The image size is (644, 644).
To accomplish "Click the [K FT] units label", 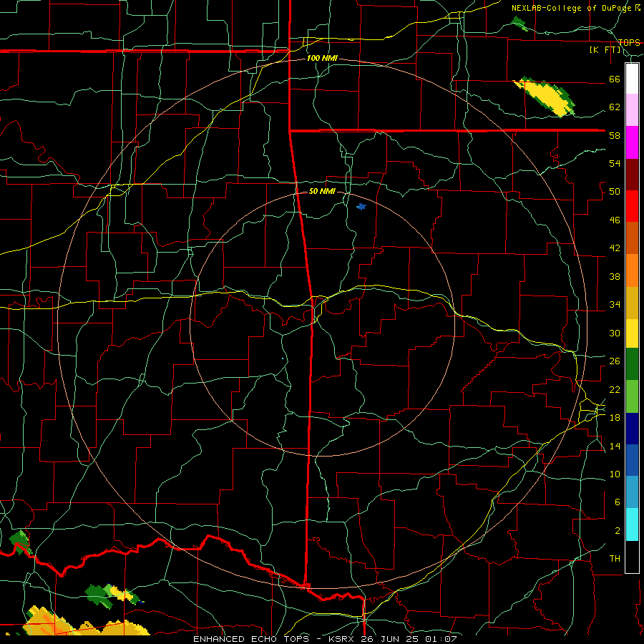I will click(605, 49).
